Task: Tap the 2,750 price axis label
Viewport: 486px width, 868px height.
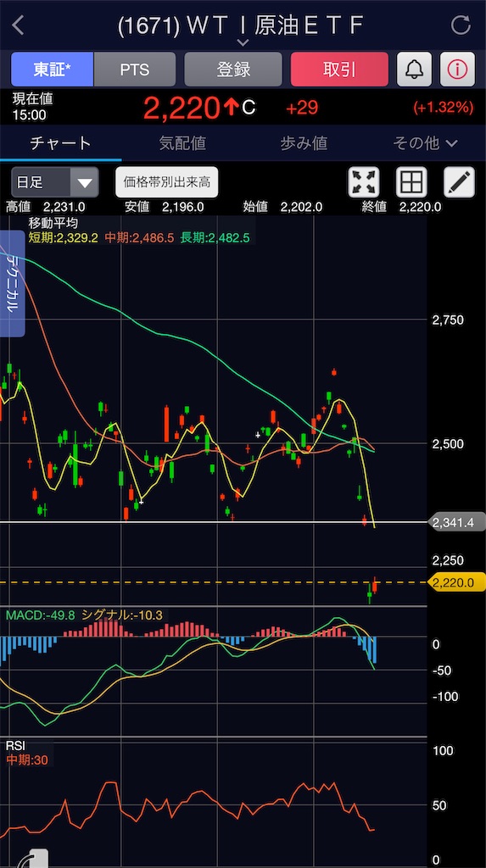Action: 449,320
